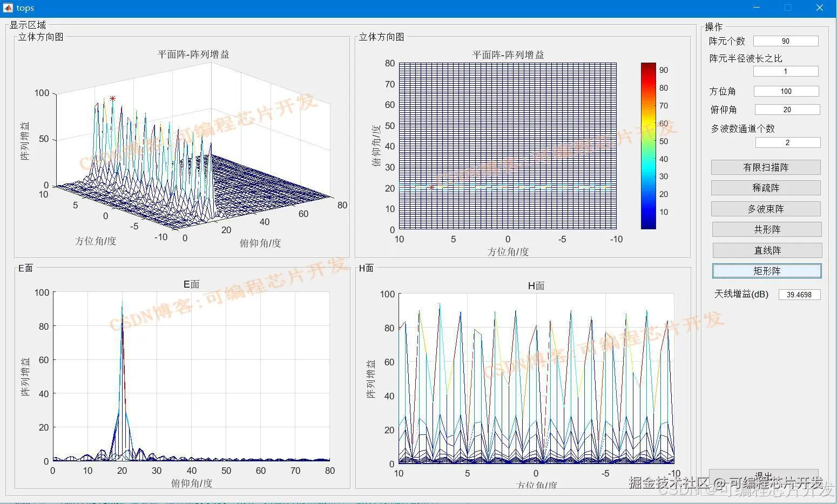Close the tops window

tap(820, 8)
